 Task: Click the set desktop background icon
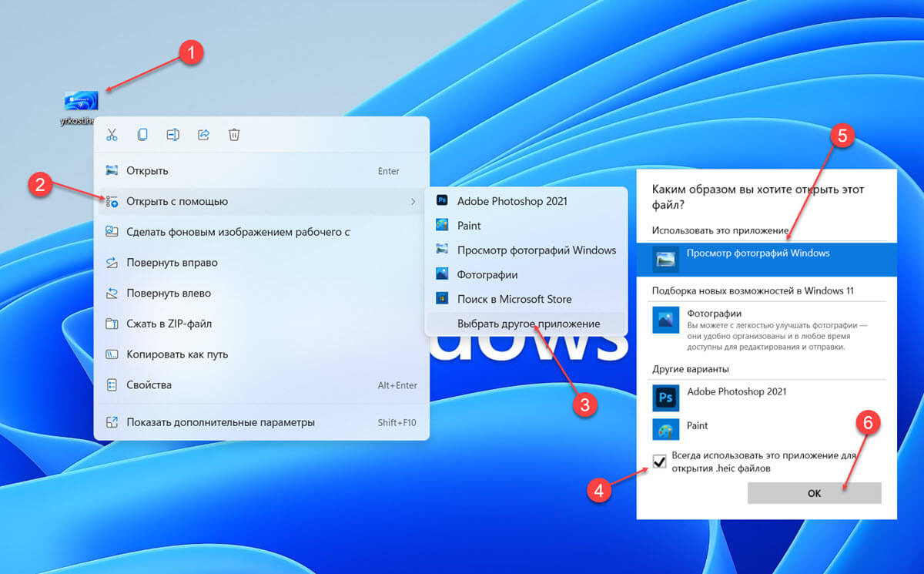point(112,232)
